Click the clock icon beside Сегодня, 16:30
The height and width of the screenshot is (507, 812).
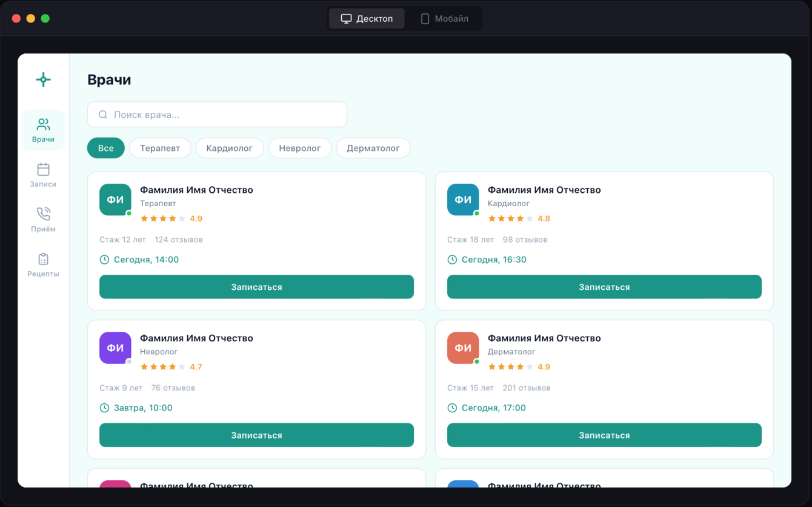pos(452,260)
